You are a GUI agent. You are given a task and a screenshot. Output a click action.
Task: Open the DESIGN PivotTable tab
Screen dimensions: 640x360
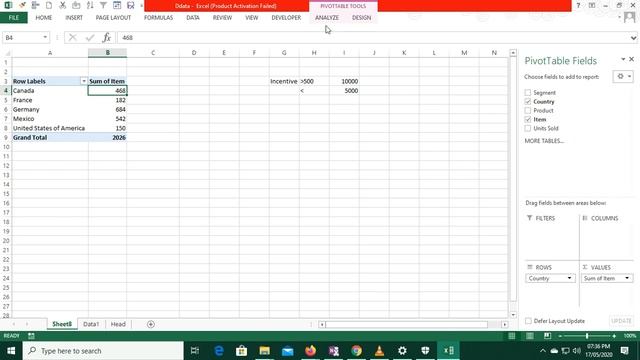[362, 18]
